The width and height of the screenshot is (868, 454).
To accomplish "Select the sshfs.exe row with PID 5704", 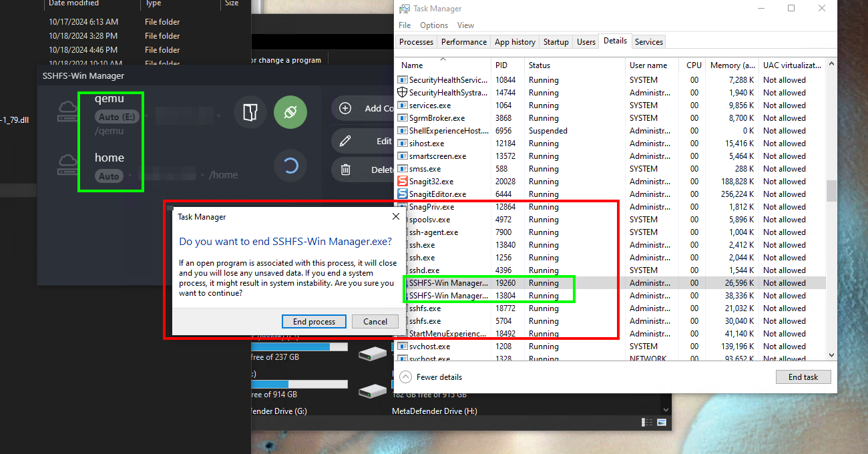I will (611, 320).
